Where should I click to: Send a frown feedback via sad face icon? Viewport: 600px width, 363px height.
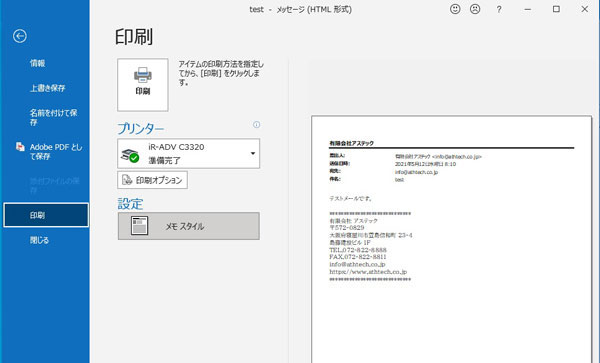pos(475,9)
